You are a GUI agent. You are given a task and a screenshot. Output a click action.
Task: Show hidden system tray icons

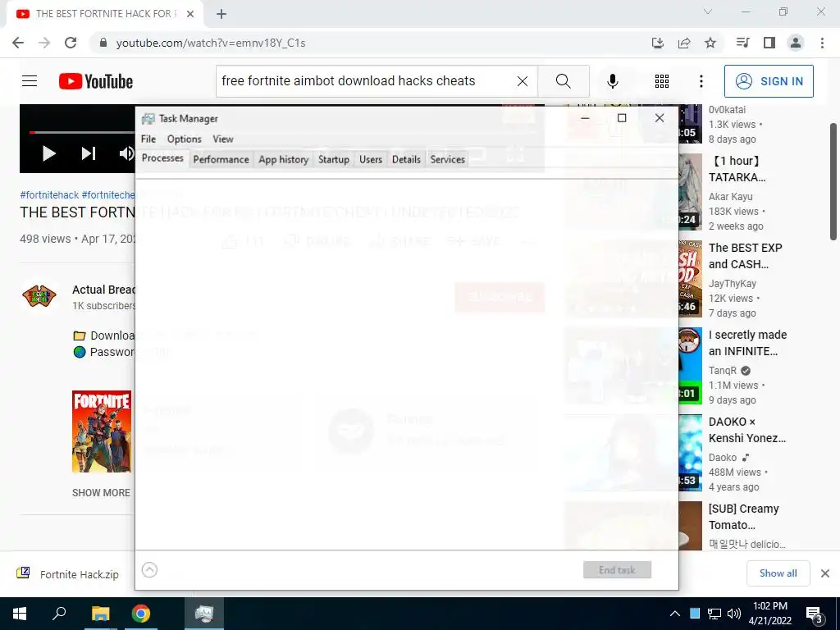click(x=675, y=614)
